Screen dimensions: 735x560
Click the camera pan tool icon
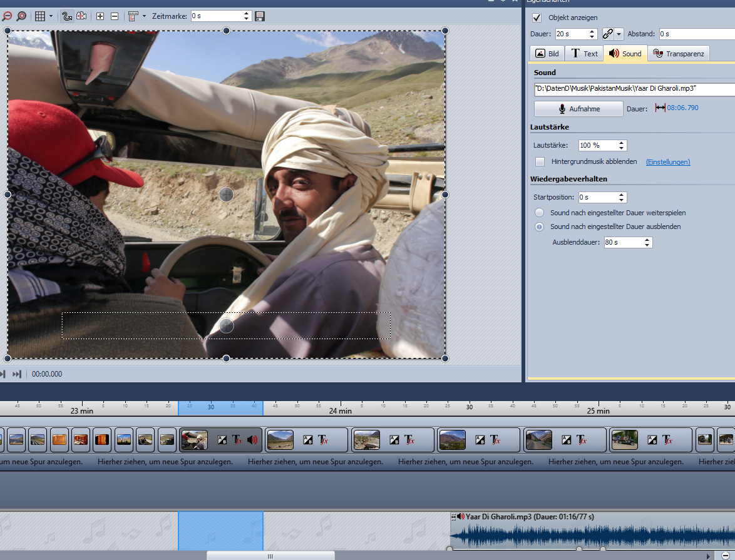tap(81, 16)
